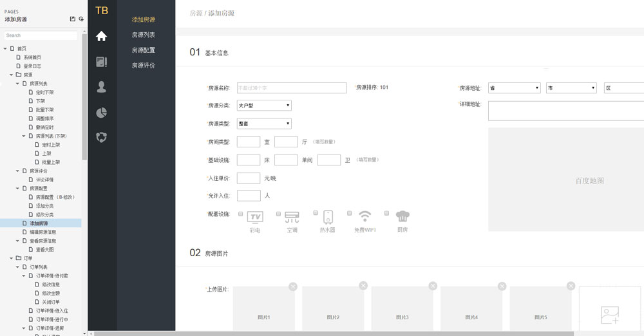Click the 图片3 thumbnail
This screenshot has width=644, height=336.
[x=402, y=308]
